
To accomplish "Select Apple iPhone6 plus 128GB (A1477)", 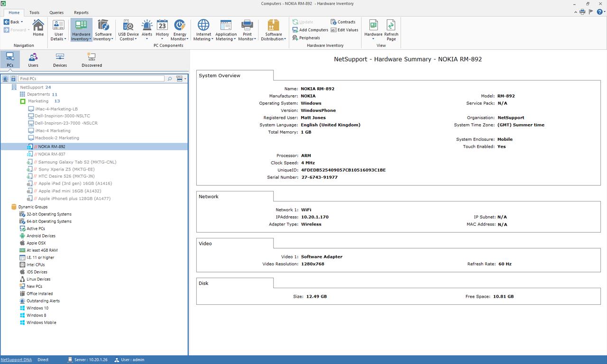I will pyautogui.click(x=74, y=199).
